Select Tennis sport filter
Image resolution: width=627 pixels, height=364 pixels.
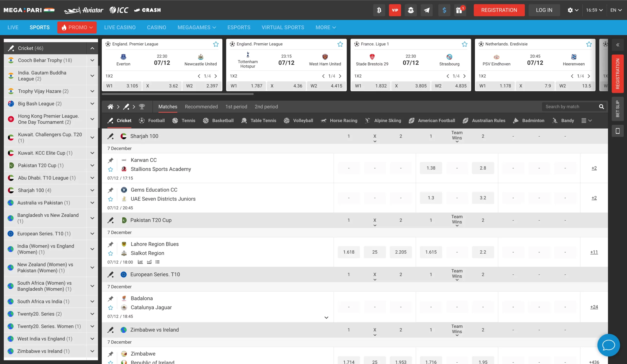point(184,121)
